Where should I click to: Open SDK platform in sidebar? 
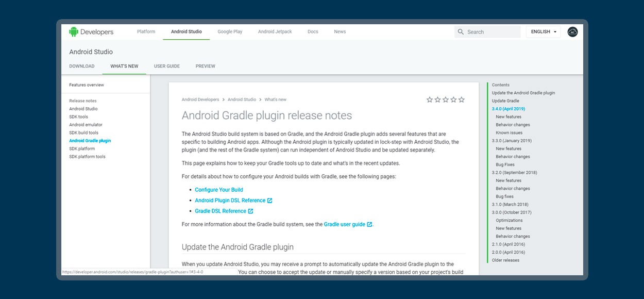click(x=82, y=149)
